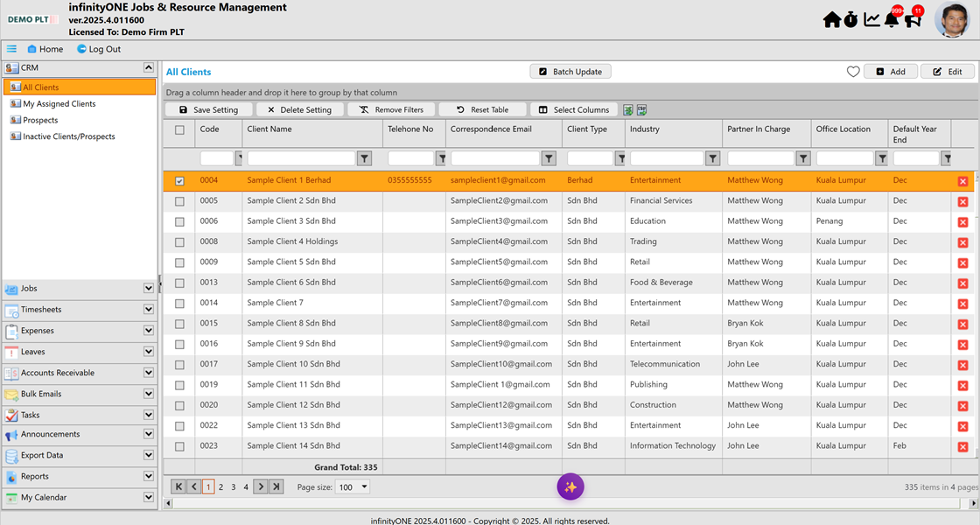Export the client grid to Excel
This screenshot has height=525, width=980.
(x=627, y=109)
